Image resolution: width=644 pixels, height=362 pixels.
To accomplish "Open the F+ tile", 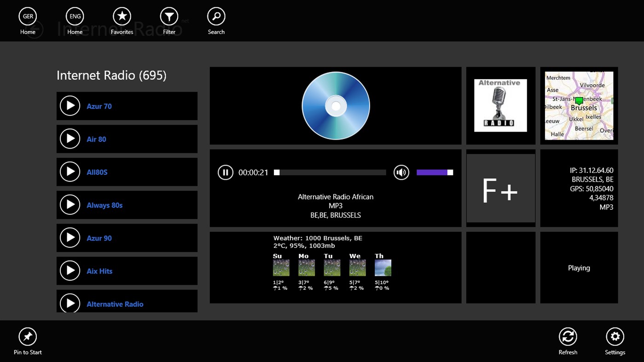I will pyautogui.click(x=500, y=188).
